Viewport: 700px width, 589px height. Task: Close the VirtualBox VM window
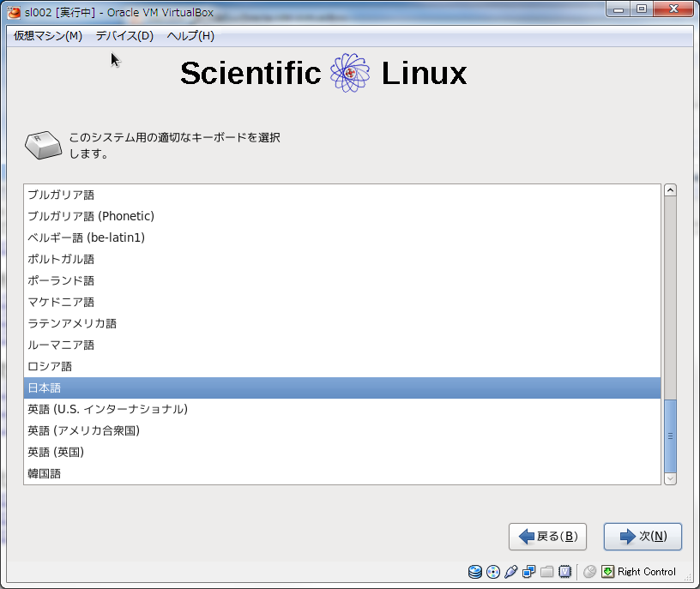(x=673, y=9)
